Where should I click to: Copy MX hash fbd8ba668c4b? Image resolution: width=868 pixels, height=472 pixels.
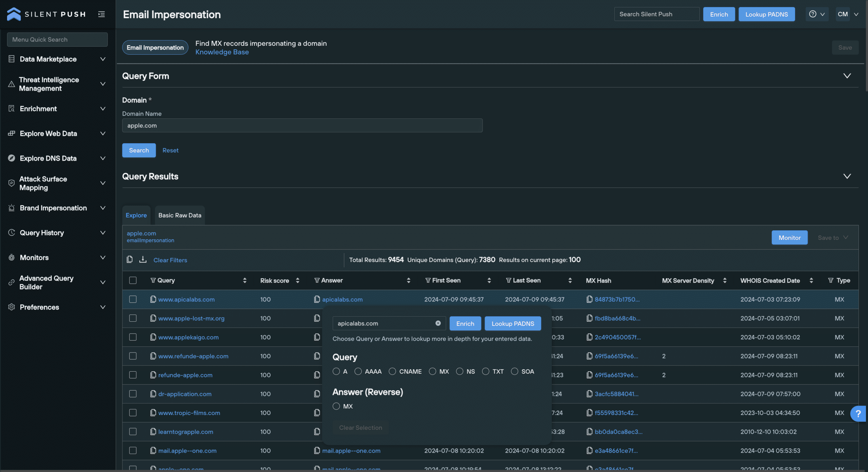590,318
